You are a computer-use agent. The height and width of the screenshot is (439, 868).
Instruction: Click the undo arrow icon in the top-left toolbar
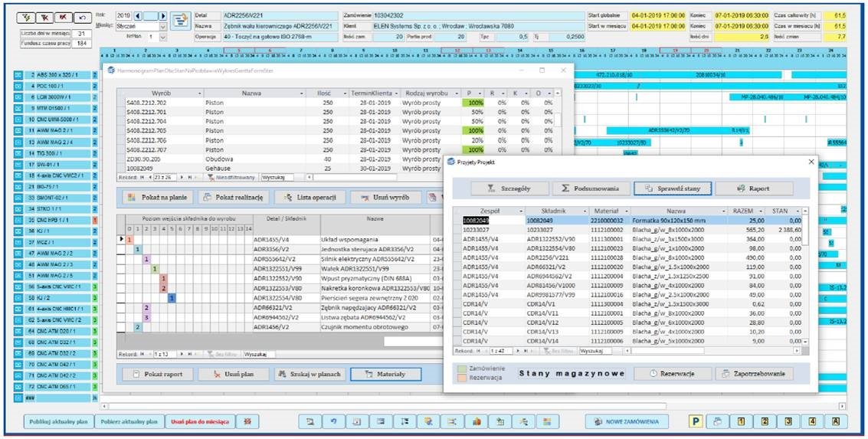[80, 16]
